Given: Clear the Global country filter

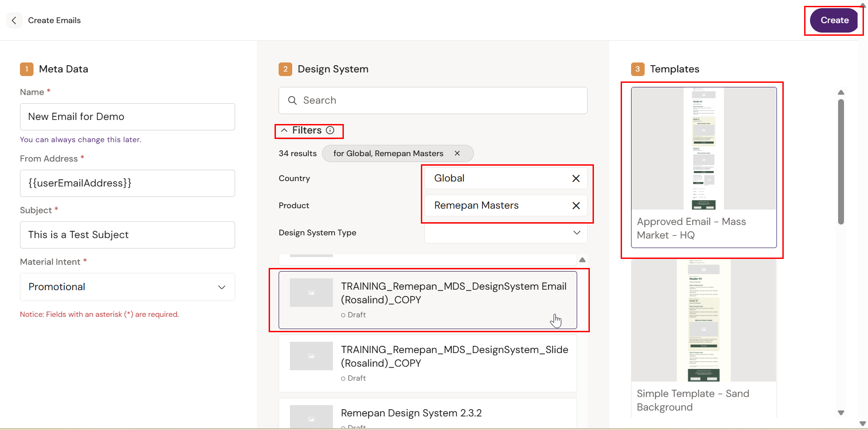Looking at the screenshot, I should tap(576, 178).
